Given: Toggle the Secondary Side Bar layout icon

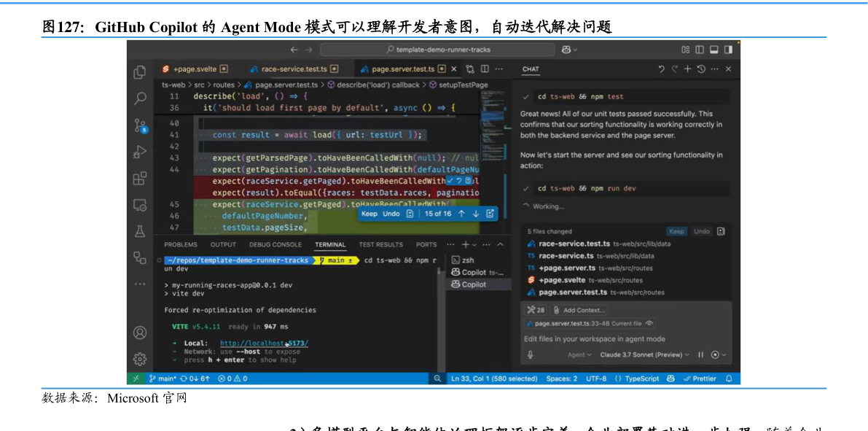Looking at the screenshot, I should (x=728, y=50).
